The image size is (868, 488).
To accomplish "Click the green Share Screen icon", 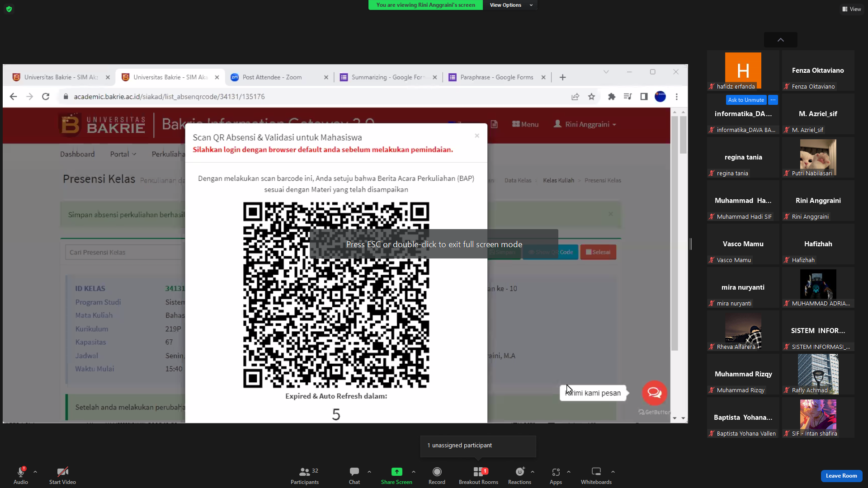I will pos(396,472).
